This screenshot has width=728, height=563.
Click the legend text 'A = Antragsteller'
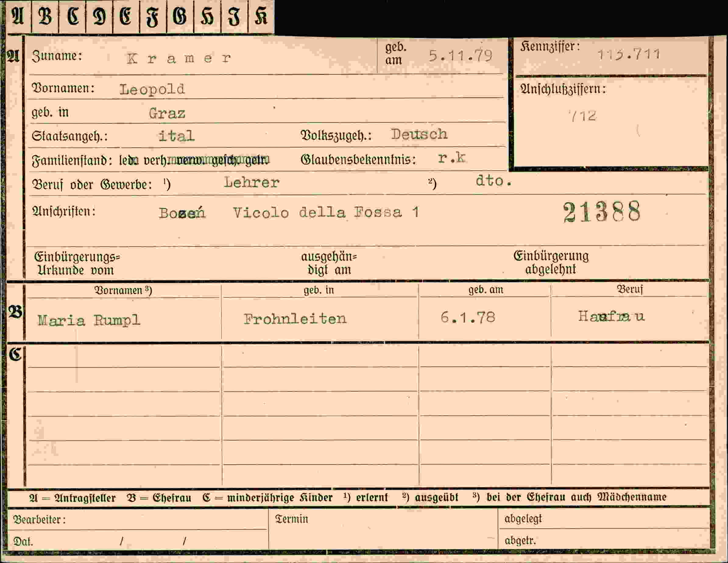[72, 498]
